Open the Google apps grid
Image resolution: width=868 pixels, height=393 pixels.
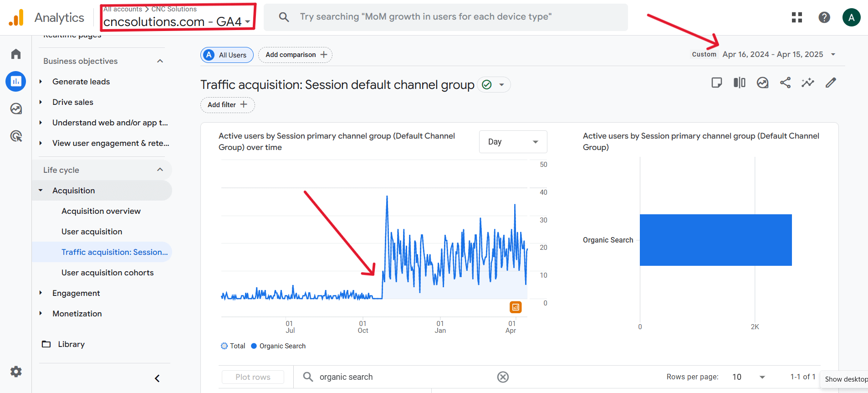(x=797, y=17)
